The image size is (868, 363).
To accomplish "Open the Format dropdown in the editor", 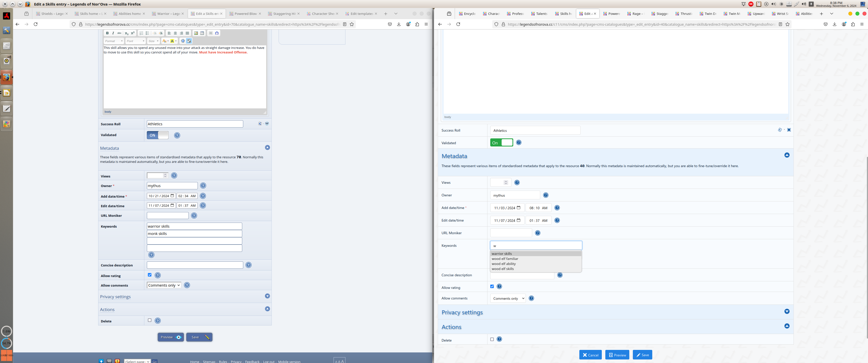I will click(114, 41).
